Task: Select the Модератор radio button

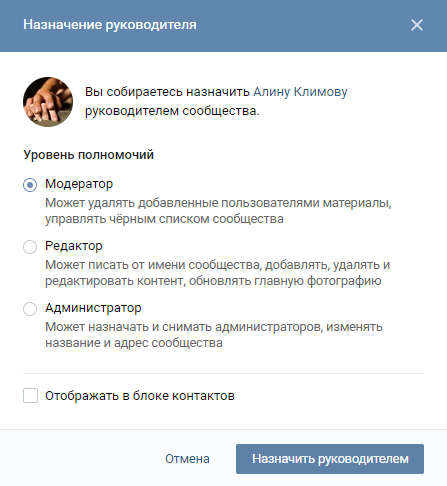Action: pyautogui.click(x=30, y=185)
